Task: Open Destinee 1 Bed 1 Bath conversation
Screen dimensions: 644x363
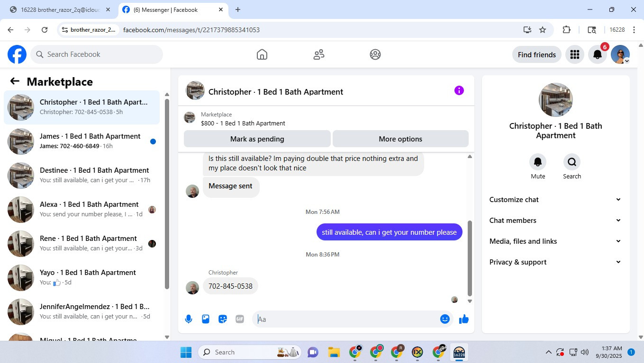Action: point(82,176)
